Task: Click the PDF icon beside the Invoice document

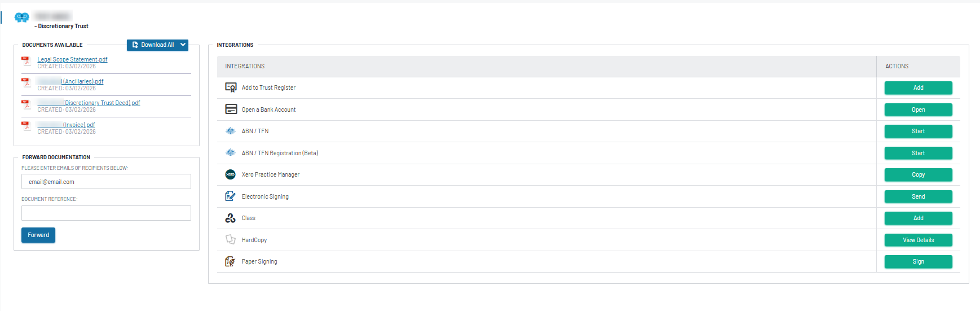Action: click(26, 126)
